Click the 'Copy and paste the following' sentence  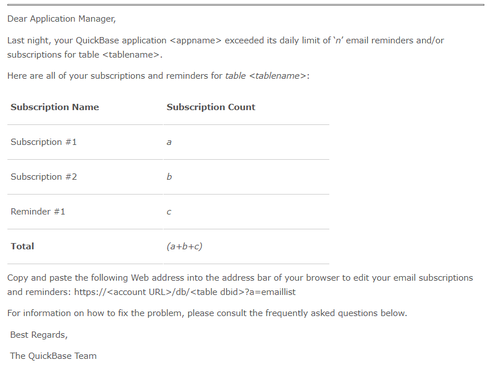[x=240, y=285]
